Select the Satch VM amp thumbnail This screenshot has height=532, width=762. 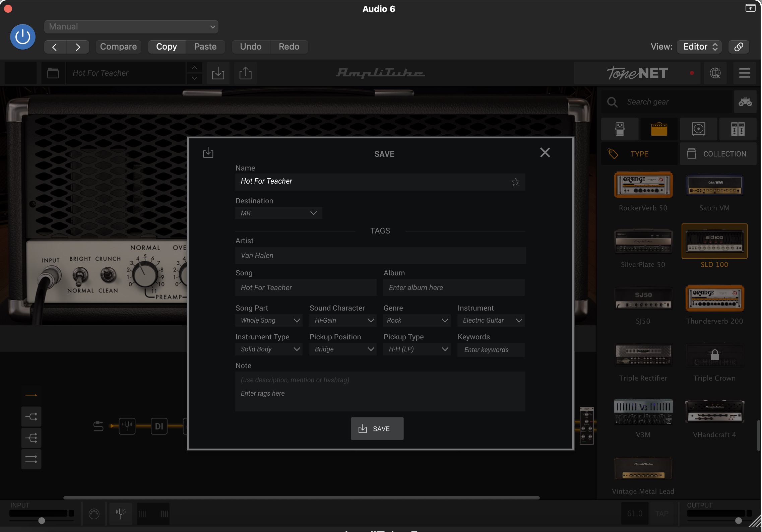point(715,185)
